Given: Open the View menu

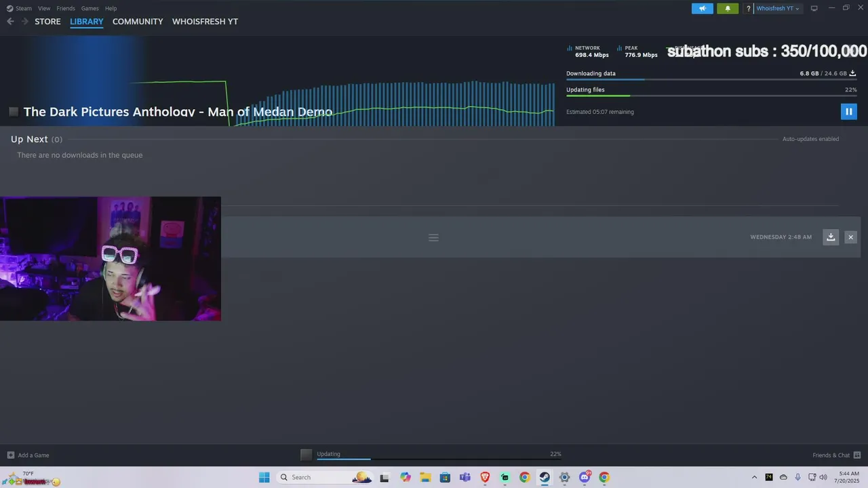Looking at the screenshot, I should pyautogui.click(x=44, y=8).
